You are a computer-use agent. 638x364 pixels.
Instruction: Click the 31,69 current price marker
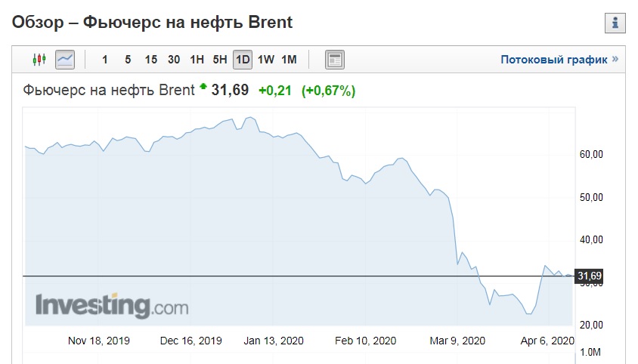click(x=589, y=276)
